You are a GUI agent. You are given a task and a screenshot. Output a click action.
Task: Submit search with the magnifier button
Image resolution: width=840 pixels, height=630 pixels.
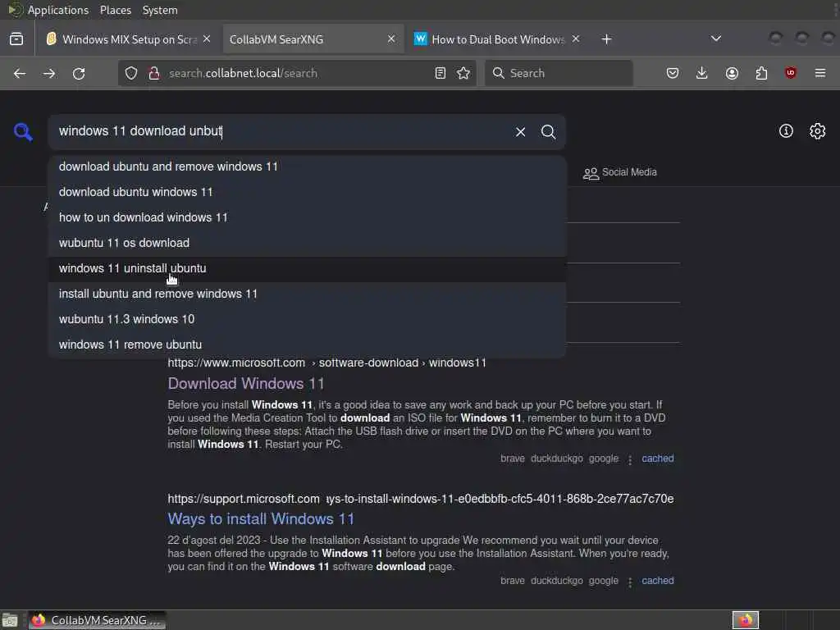pos(548,132)
